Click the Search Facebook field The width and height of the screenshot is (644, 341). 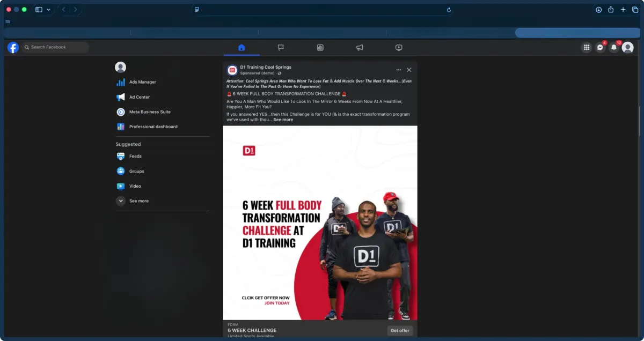(x=55, y=47)
